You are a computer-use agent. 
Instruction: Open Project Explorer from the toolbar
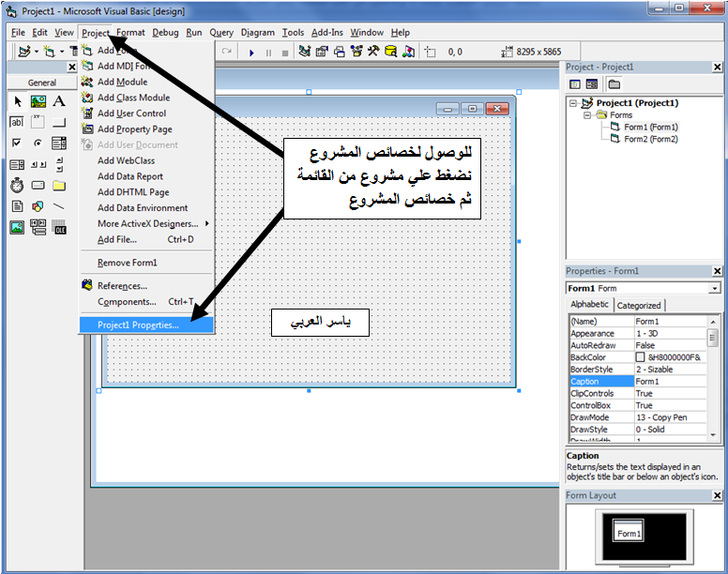[305, 52]
